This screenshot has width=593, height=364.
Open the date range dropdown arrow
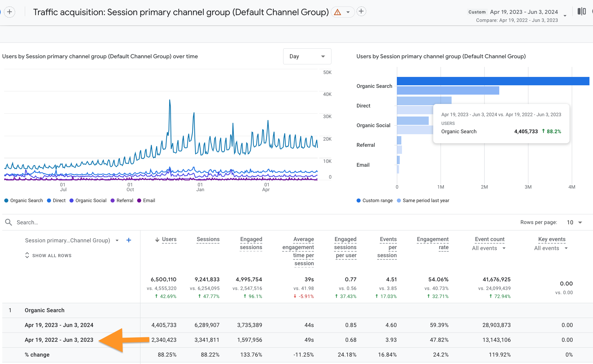click(x=565, y=15)
